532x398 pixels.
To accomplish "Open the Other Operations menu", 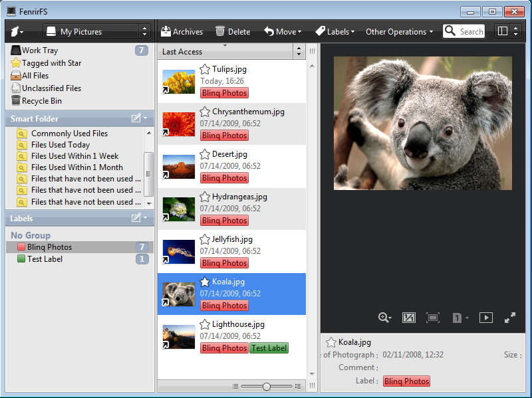I will pos(400,31).
